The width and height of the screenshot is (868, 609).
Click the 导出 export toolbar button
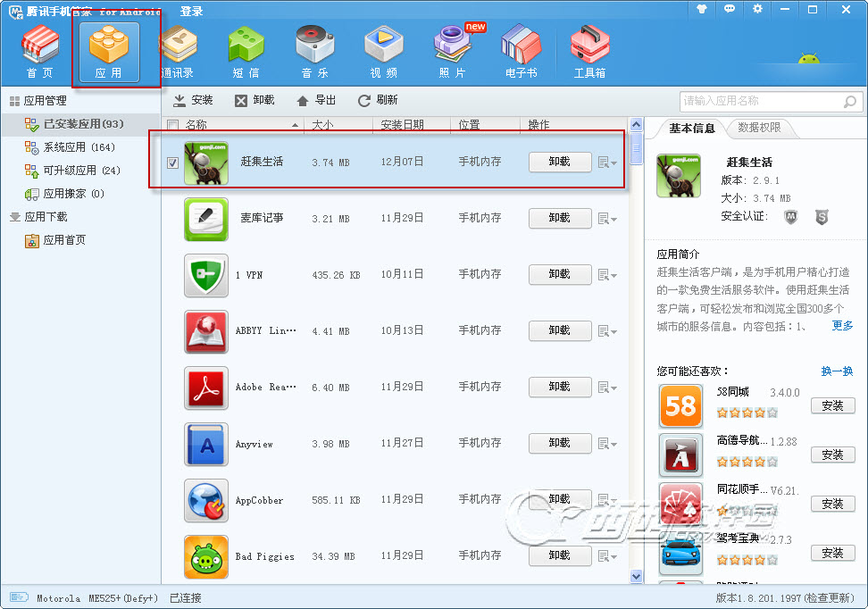click(x=316, y=100)
